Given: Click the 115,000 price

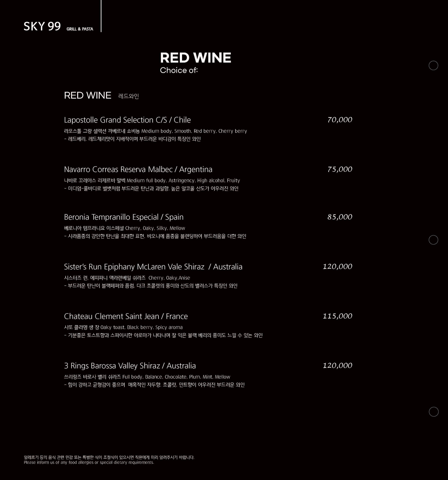Looking at the screenshot, I should pyautogui.click(x=337, y=316).
